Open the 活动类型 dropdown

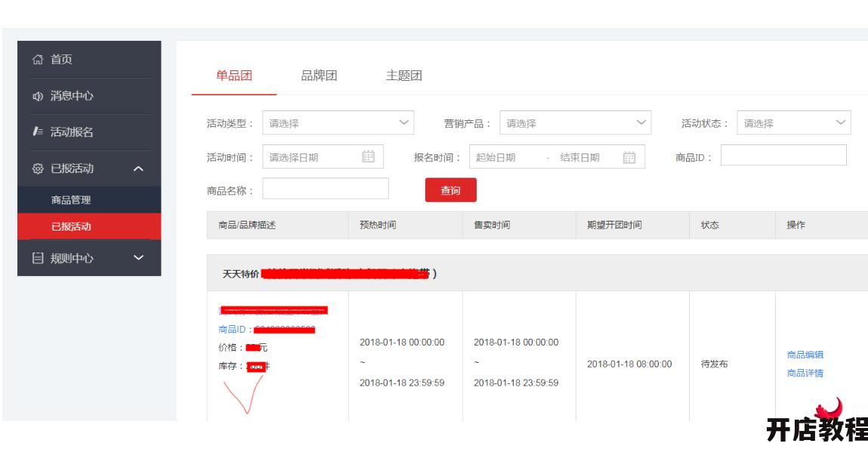[x=338, y=123]
